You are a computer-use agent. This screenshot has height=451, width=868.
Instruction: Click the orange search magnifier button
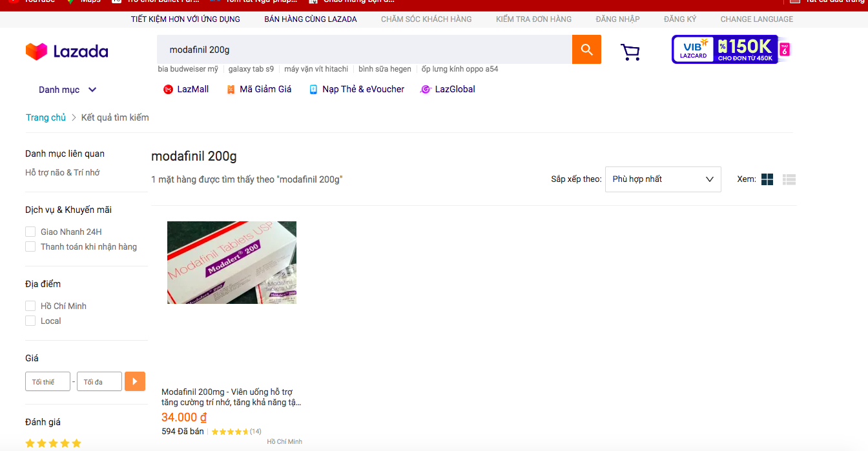coord(586,50)
